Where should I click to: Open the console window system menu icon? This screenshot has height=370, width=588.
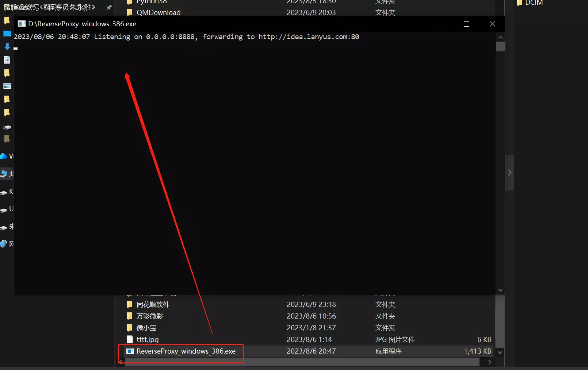[x=22, y=24]
